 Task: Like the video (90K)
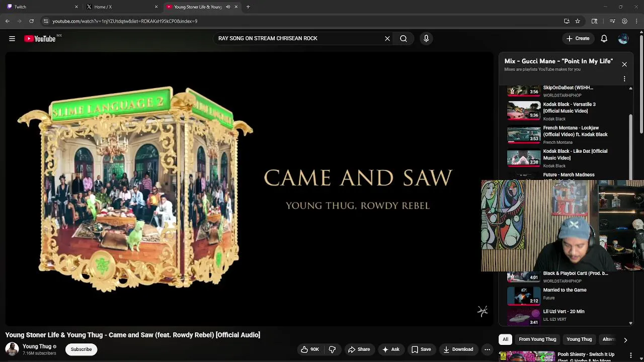point(310,349)
